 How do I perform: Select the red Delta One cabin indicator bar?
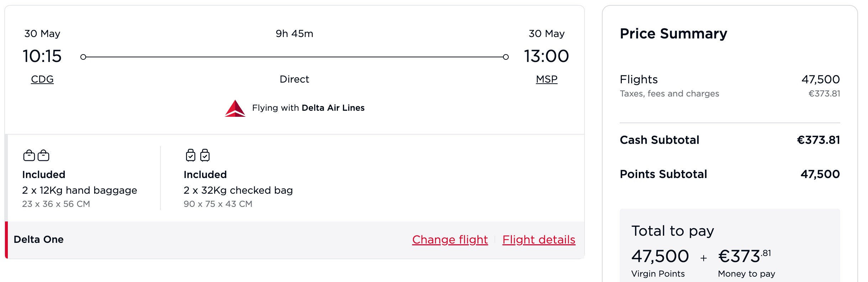click(x=6, y=239)
